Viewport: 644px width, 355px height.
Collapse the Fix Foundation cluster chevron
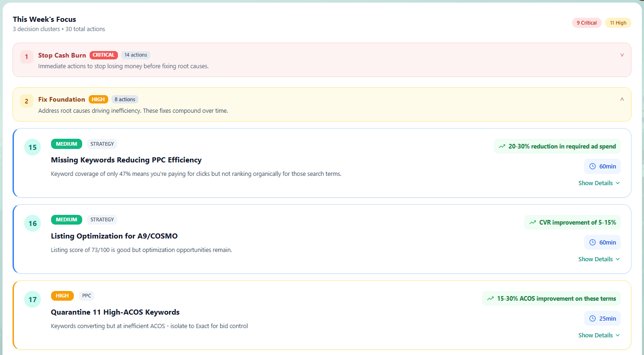pyautogui.click(x=622, y=99)
